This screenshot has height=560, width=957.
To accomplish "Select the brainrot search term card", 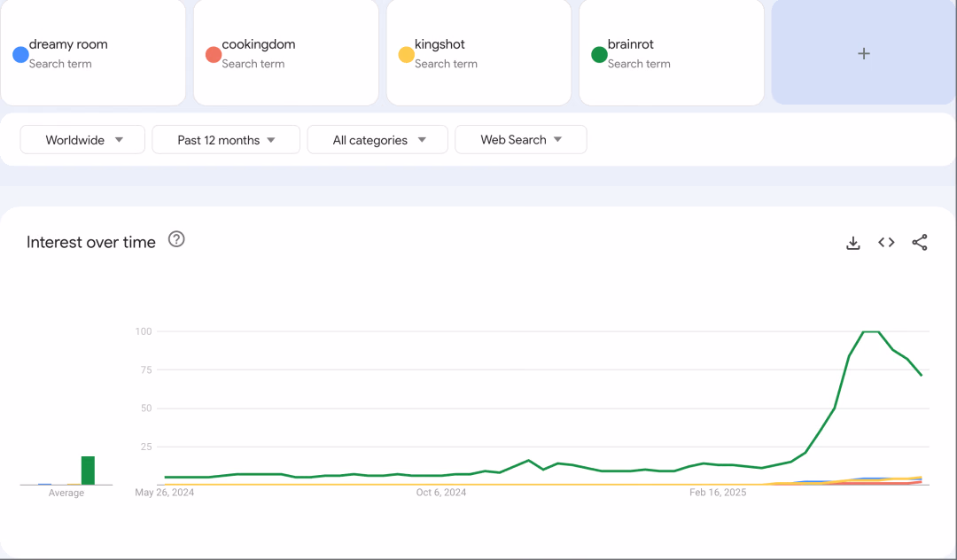I will 672,53.
